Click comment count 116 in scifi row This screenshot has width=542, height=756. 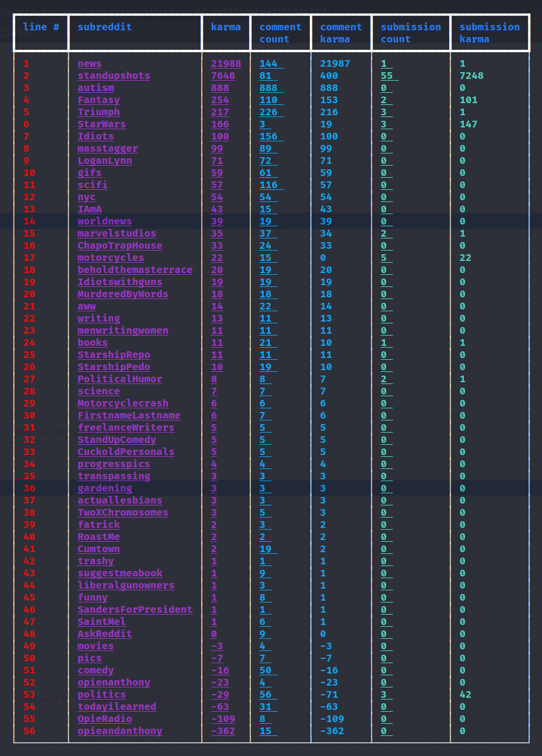point(272,185)
